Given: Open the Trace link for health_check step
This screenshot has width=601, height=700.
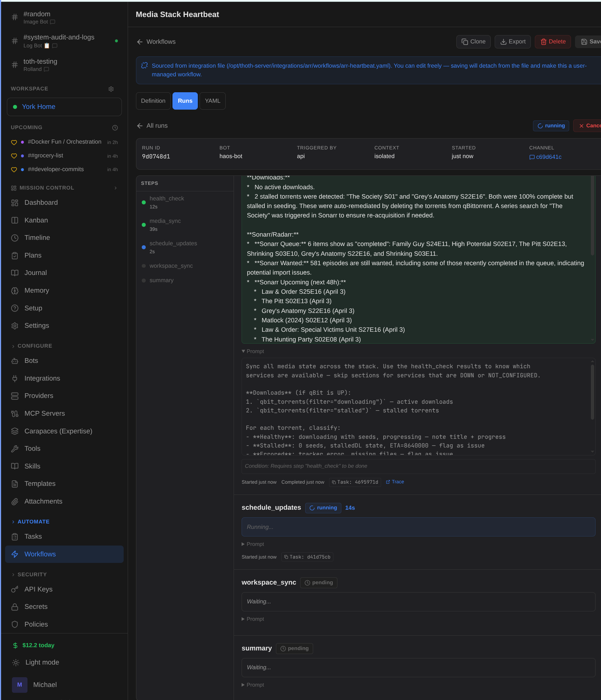Looking at the screenshot, I should (395, 482).
